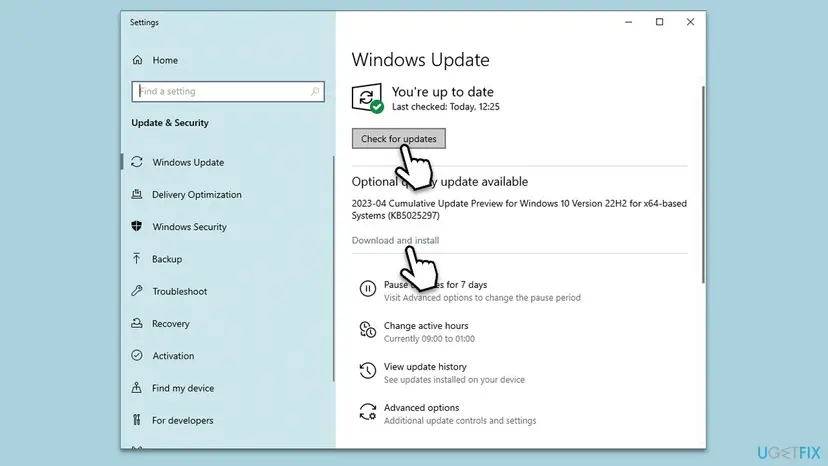Focus the Find a setting search box
Screen dimensions: 828x466
228,91
